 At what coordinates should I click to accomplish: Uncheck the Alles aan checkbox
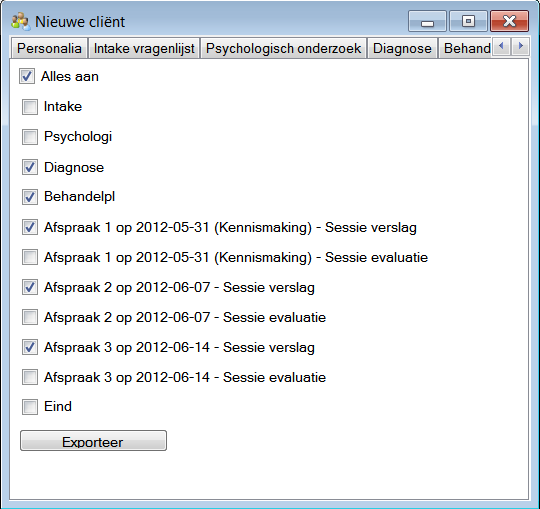click(27, 76)
